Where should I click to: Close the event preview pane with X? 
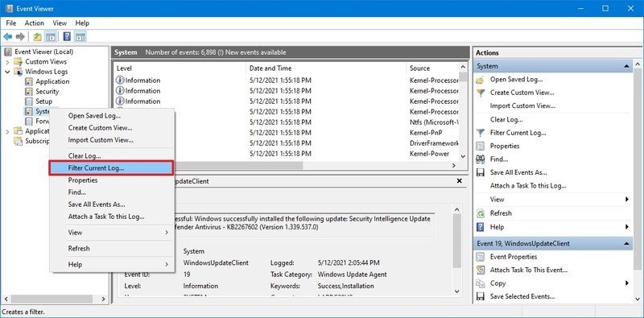point(460,181)
